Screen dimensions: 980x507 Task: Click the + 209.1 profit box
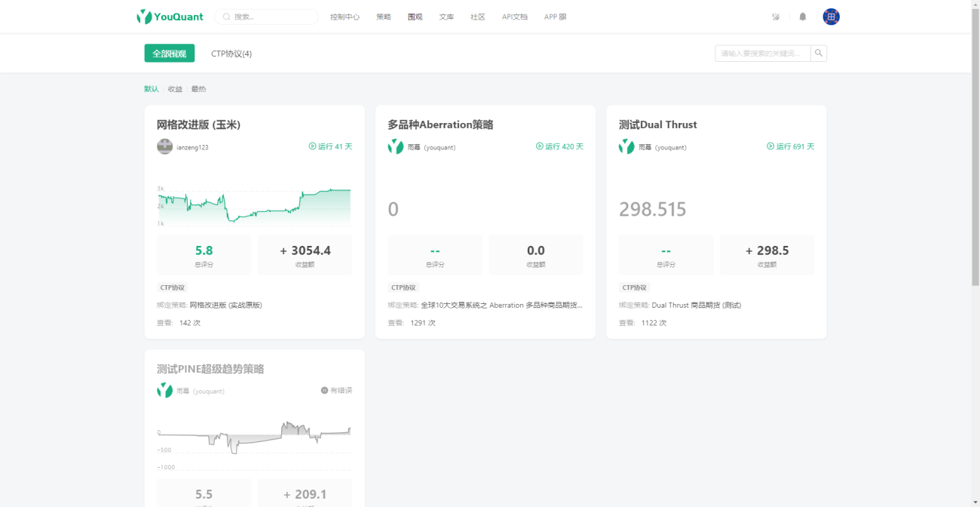(305, 493)
